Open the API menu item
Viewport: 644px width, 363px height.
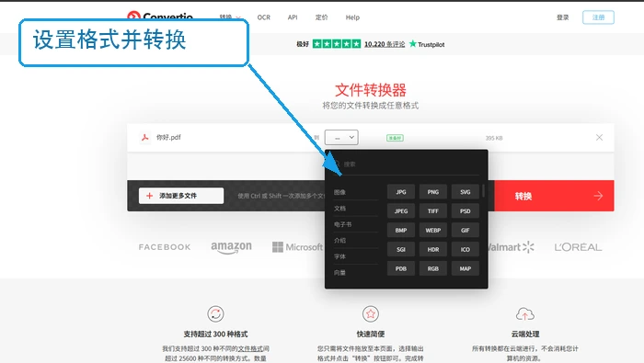point(293,17)
